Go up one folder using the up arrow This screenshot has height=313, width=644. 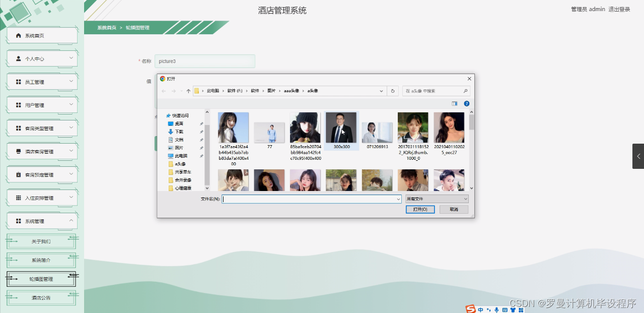coord(187,91)
